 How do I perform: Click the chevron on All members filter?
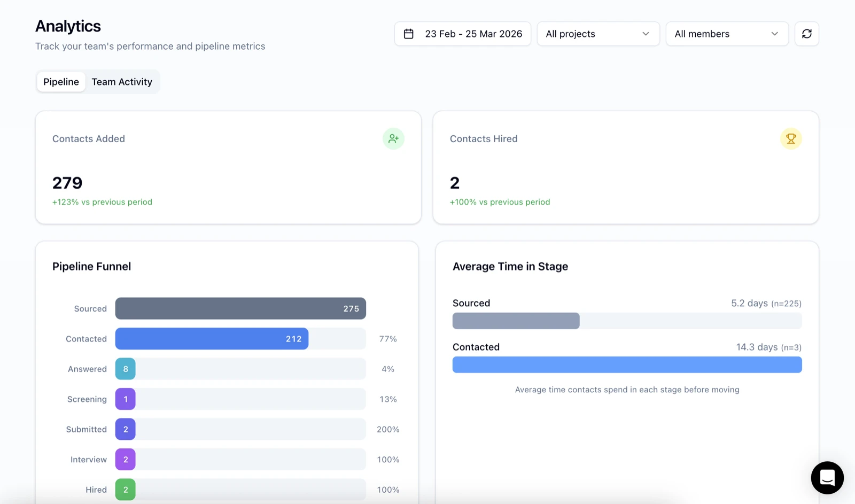coord(774,34)
